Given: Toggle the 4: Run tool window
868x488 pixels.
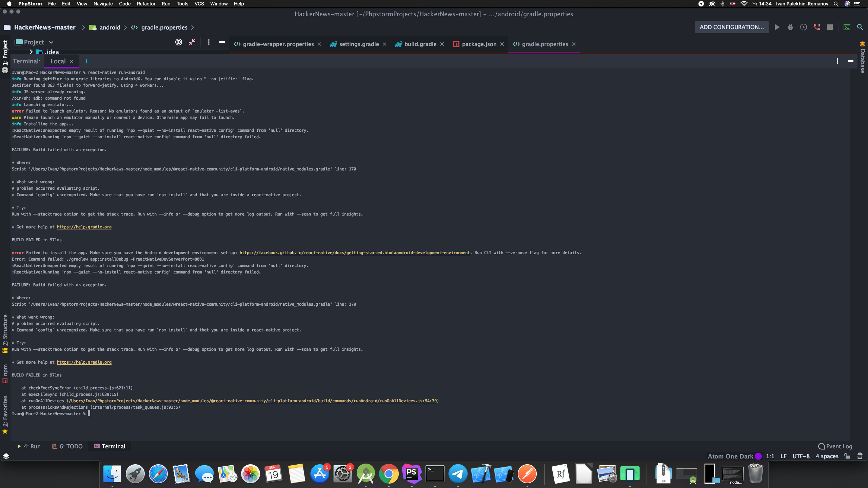Looking at the screenshot, I should tap(29, 446).
